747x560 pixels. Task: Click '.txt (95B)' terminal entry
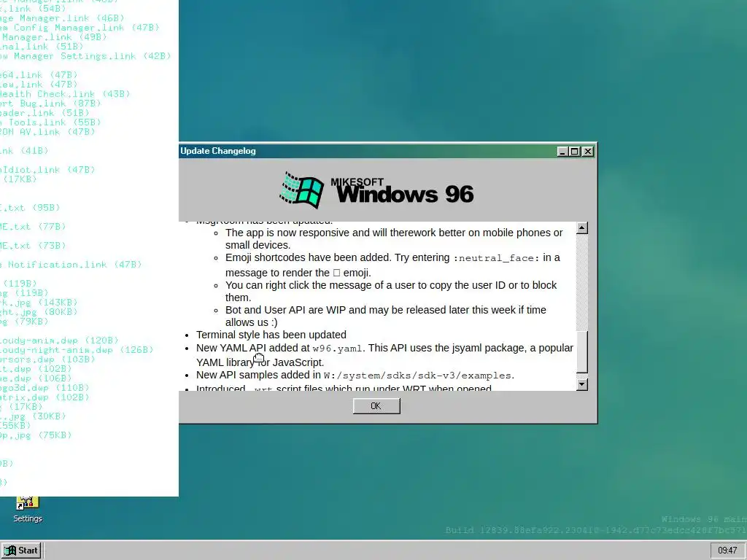pyautogui.click(x=30, y=208)
